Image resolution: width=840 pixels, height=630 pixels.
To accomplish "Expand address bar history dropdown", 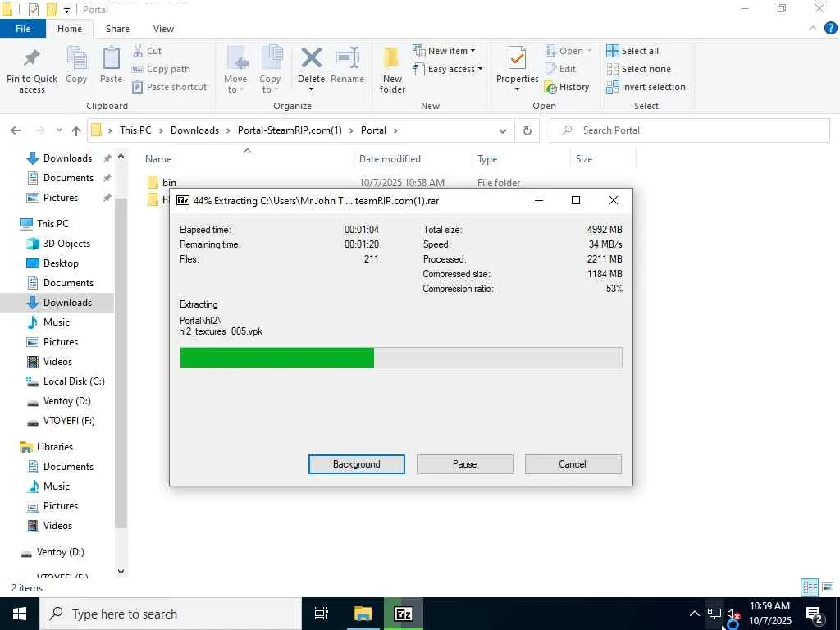I will (x=503, y=130).
